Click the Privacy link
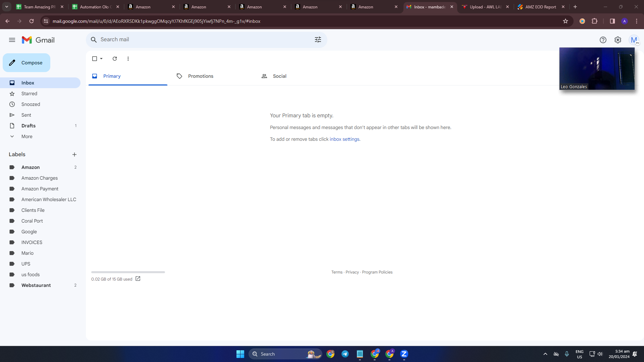This screenshot has height=362, width=644. coord(352,272)
